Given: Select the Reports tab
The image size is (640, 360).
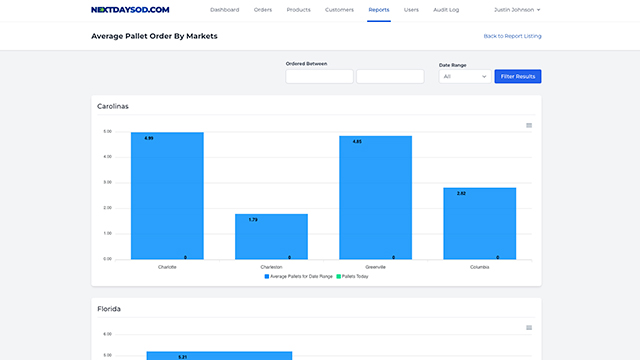Looking at the screenshot, I should coord(379,10).
